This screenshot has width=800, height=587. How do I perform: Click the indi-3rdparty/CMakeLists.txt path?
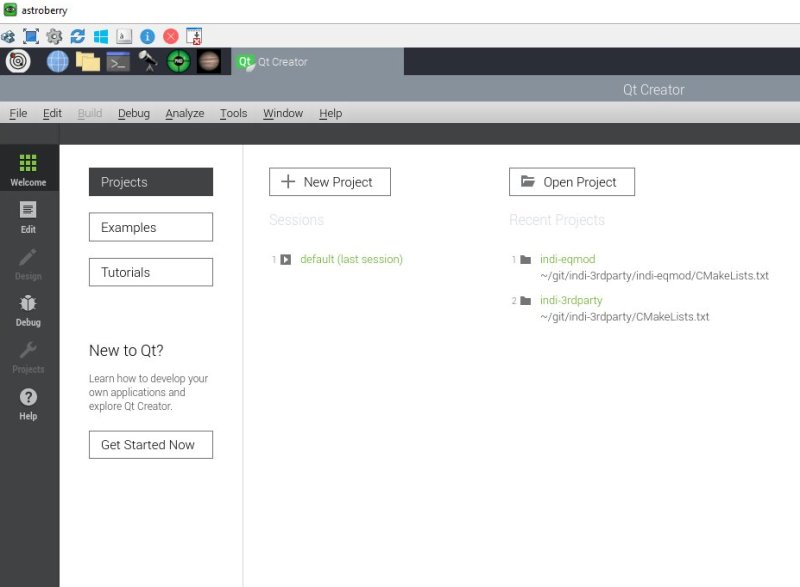[x=624, y=317]
